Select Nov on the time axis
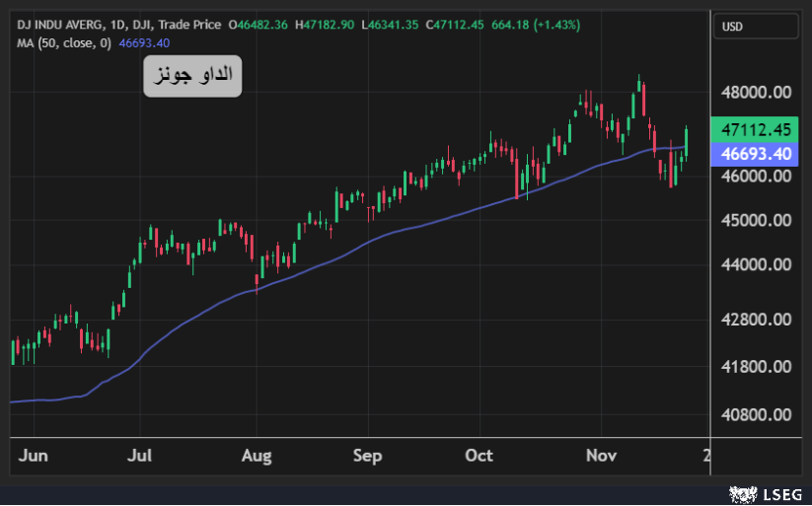This screenshot has height=506, width=812. (601, 456)
